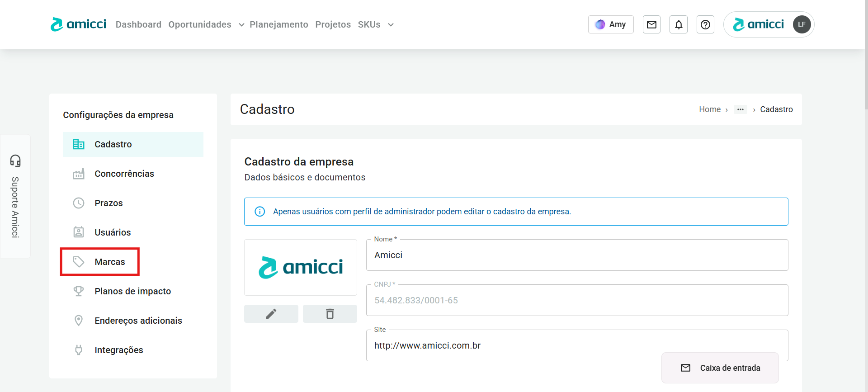Image resolution: width=868 pixels, height=392 pixels.
Task: Open Suporte Amicci headset tab
Action: click(15, 196)
